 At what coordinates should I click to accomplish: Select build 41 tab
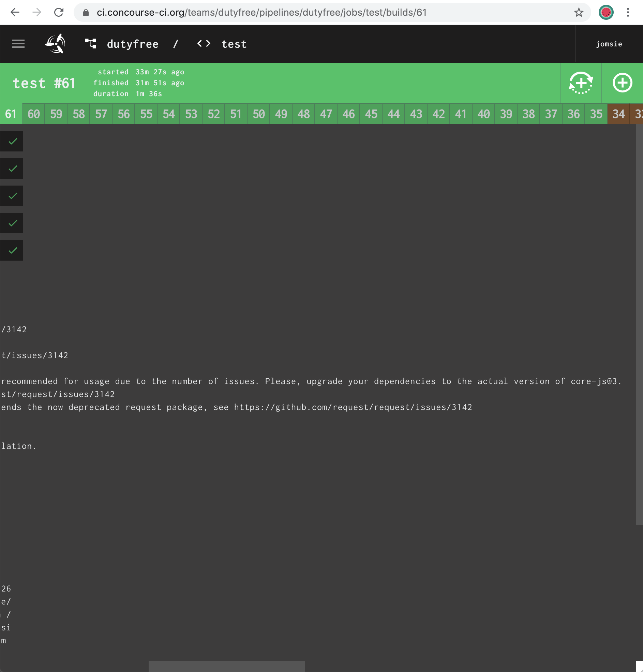461,114
